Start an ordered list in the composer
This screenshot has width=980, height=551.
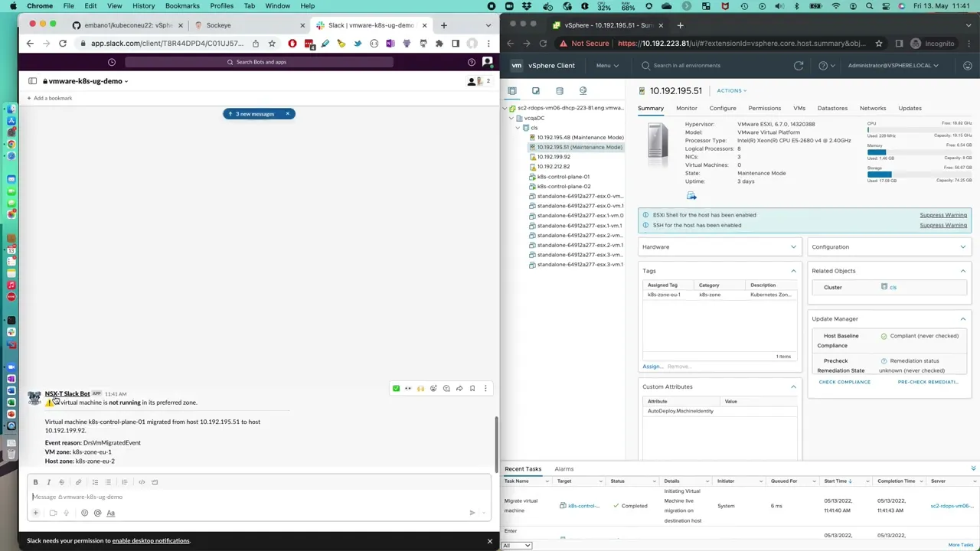click(95, 482)
